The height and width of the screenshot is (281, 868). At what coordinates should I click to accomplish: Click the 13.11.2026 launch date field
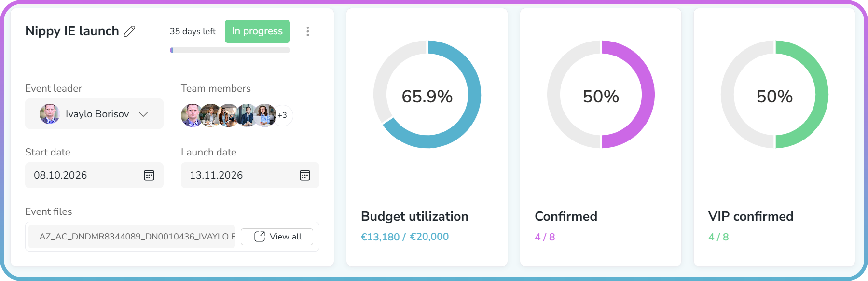click(x=250, y=175)
